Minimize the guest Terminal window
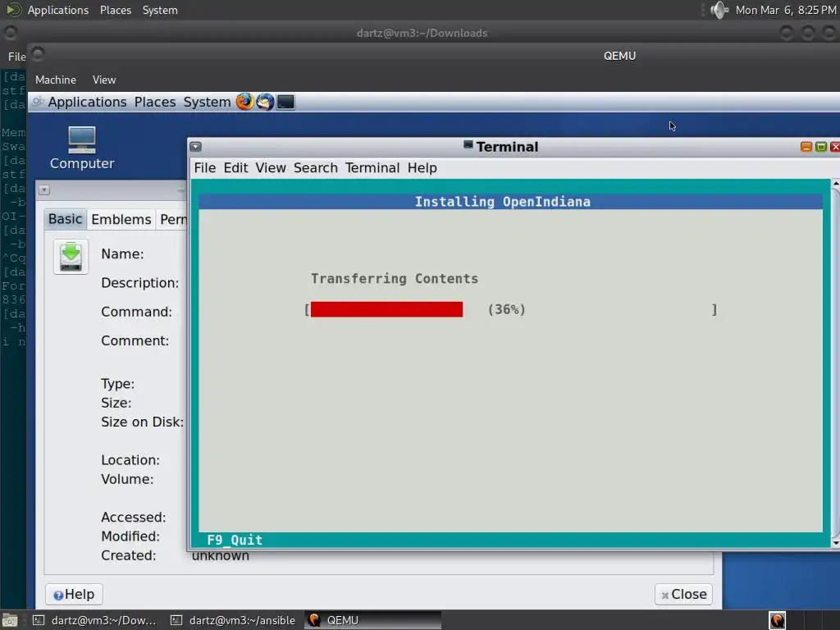840x630 pixels. 806,147
